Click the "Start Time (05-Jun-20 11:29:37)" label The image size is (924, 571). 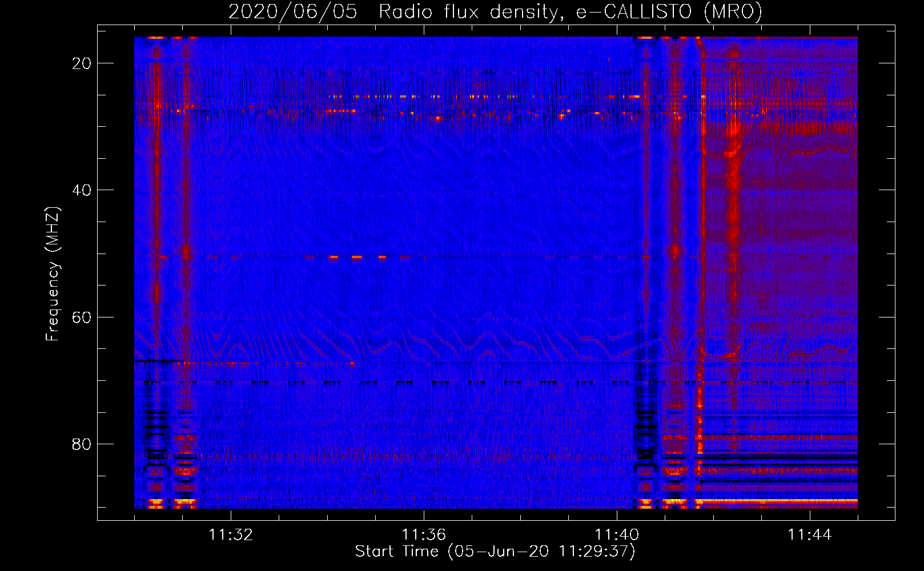click(495, 552)
